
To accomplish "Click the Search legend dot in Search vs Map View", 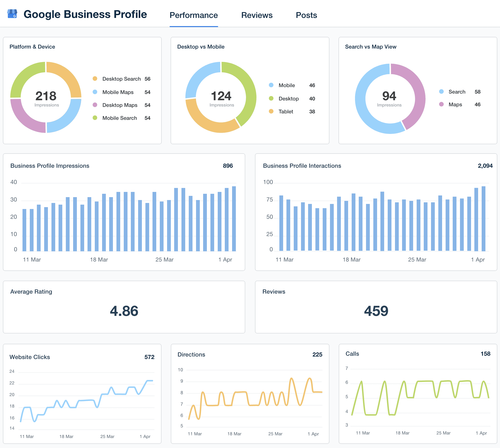I will click(x=441, y=91).
